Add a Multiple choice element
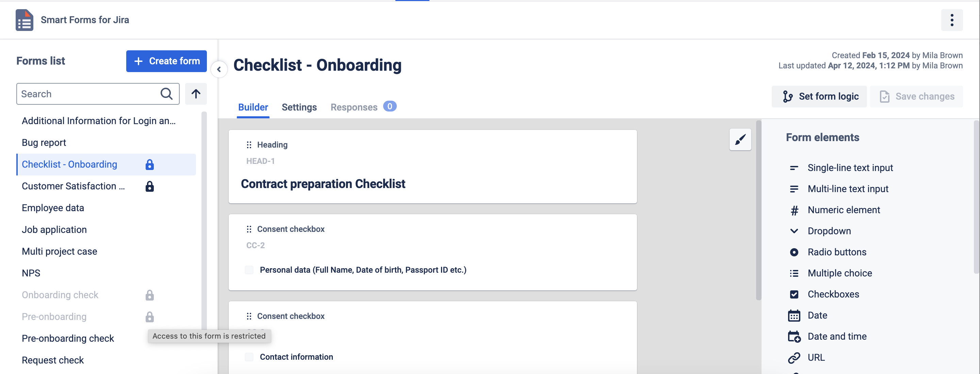 click(839, 273)
